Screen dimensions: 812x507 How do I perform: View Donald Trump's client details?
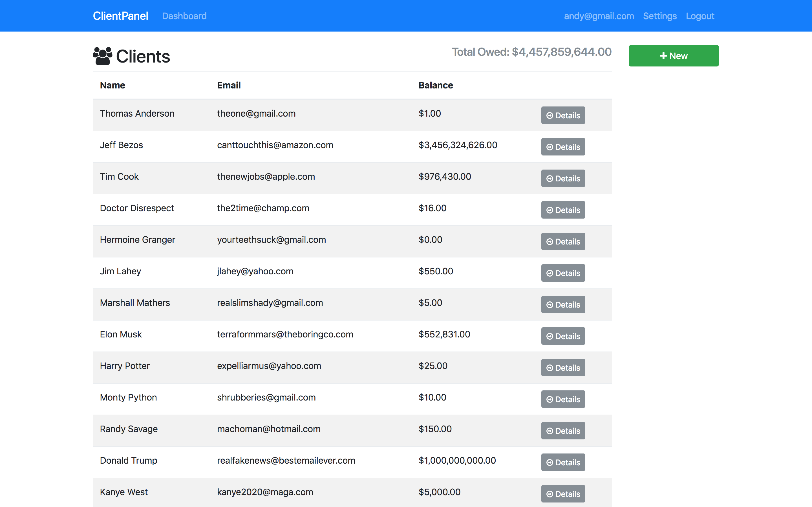tap(563, 462)
